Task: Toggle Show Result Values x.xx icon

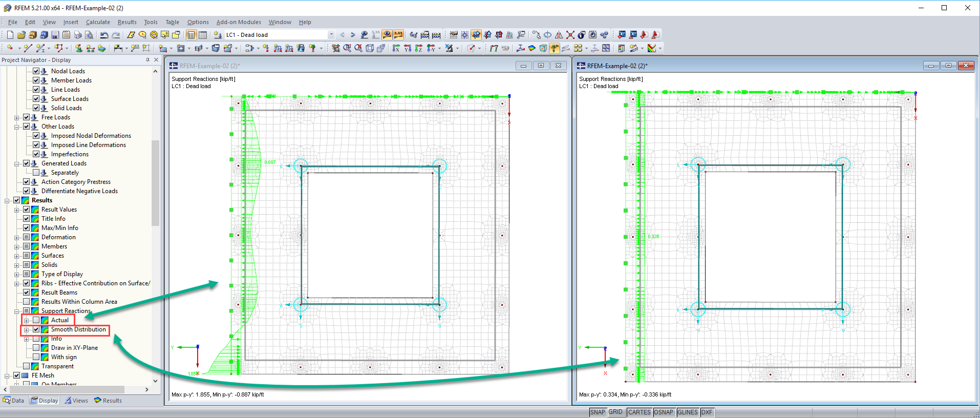Action: click(398, 35)
